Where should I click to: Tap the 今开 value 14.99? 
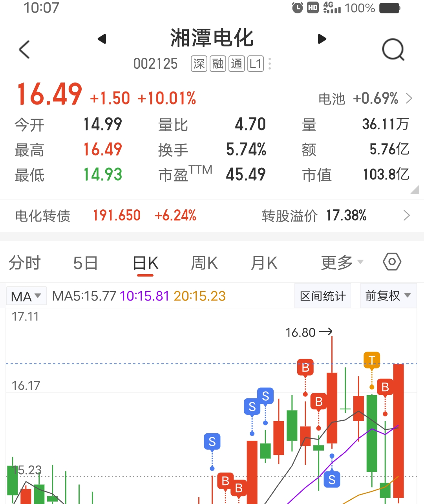[x=103, y=125]
